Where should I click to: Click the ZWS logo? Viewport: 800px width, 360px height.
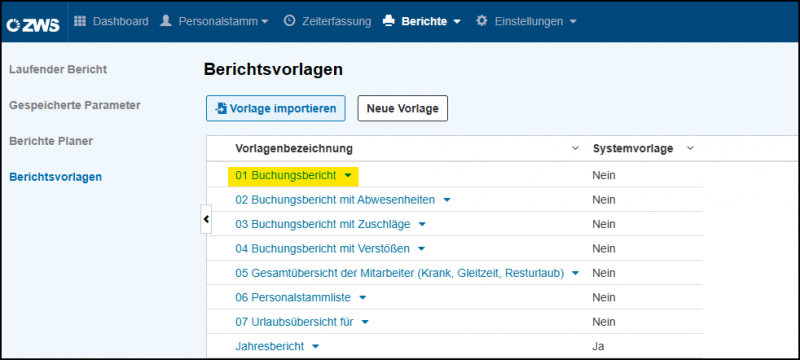coord(33,24)
